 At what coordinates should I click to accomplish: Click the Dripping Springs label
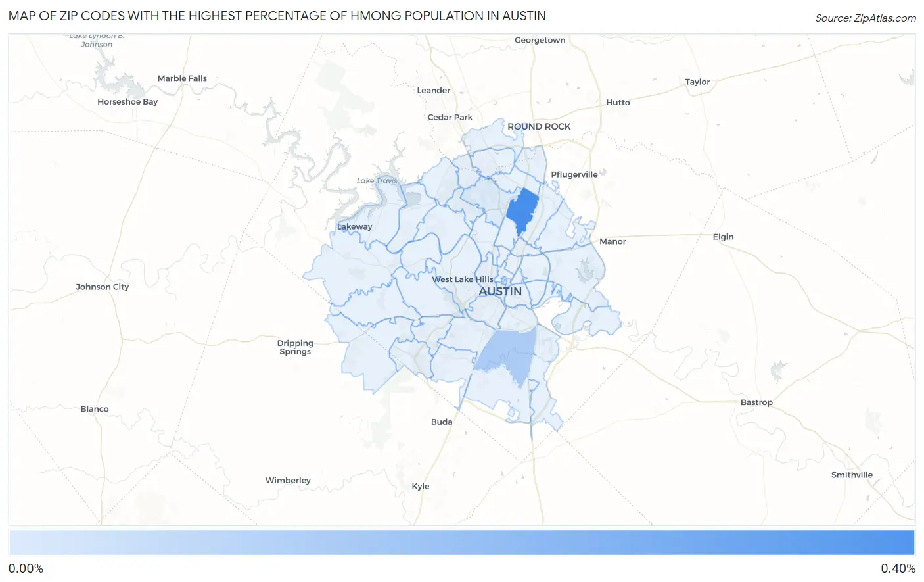tap(295, 347)
